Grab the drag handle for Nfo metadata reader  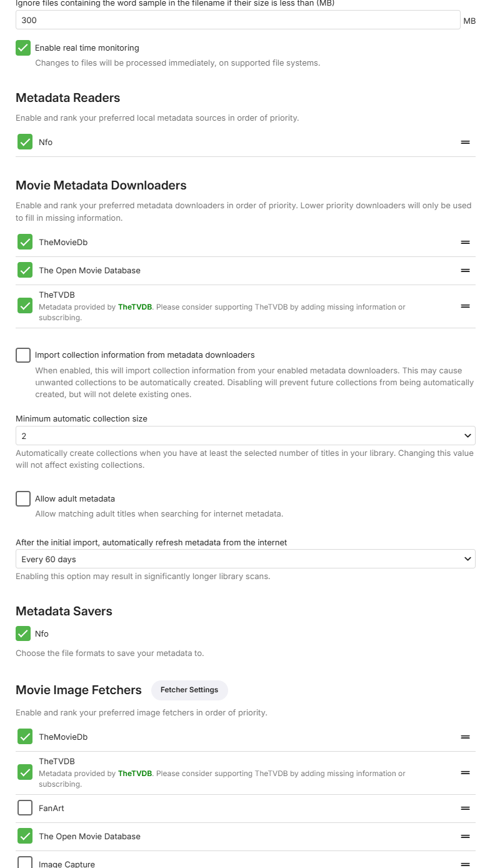point(465,143)
